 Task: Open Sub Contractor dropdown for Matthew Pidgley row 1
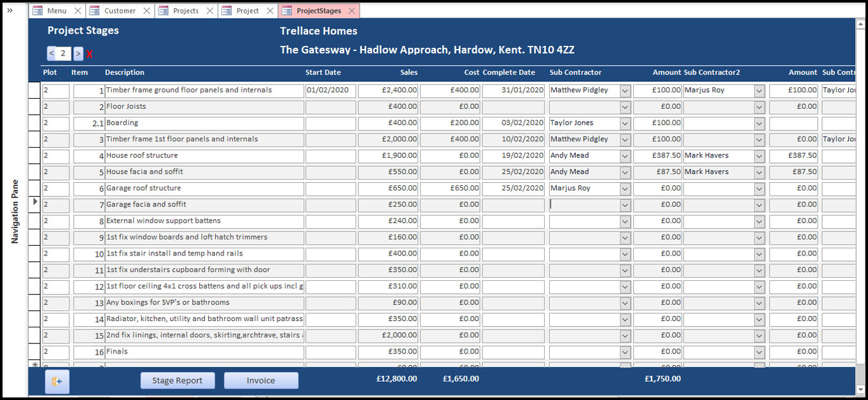coord(625,90)
